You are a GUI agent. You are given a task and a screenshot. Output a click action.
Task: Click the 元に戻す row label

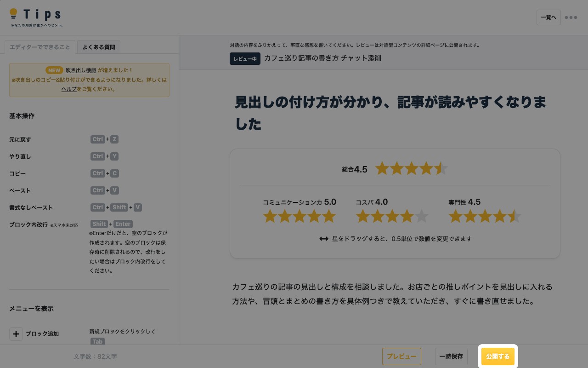(20, 139)
